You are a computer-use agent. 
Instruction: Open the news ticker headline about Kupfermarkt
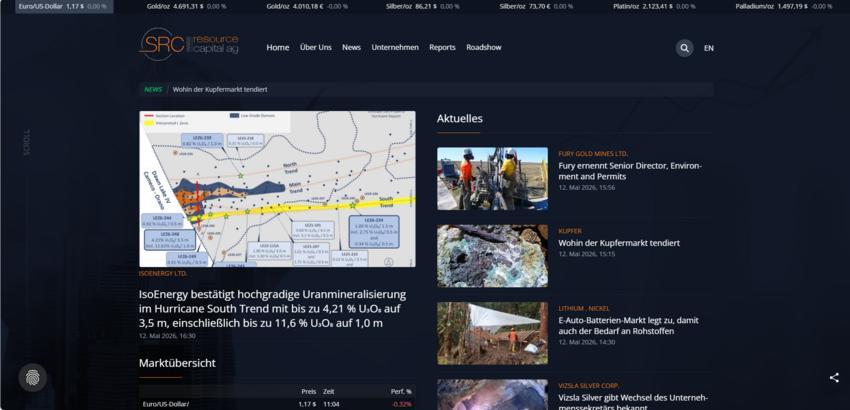[x=220, y=89]
